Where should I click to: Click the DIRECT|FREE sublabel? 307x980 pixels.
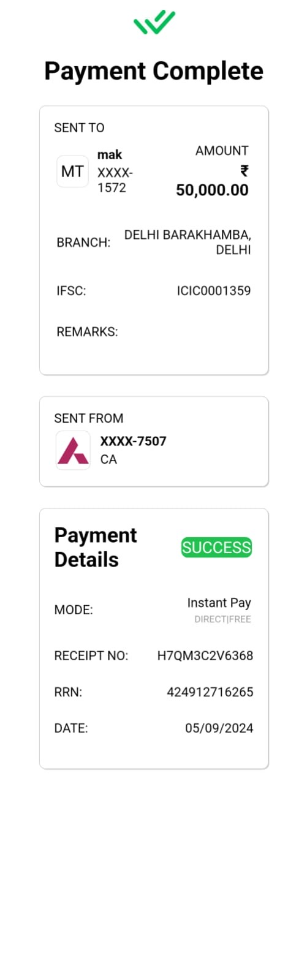[x=222, y=619]
